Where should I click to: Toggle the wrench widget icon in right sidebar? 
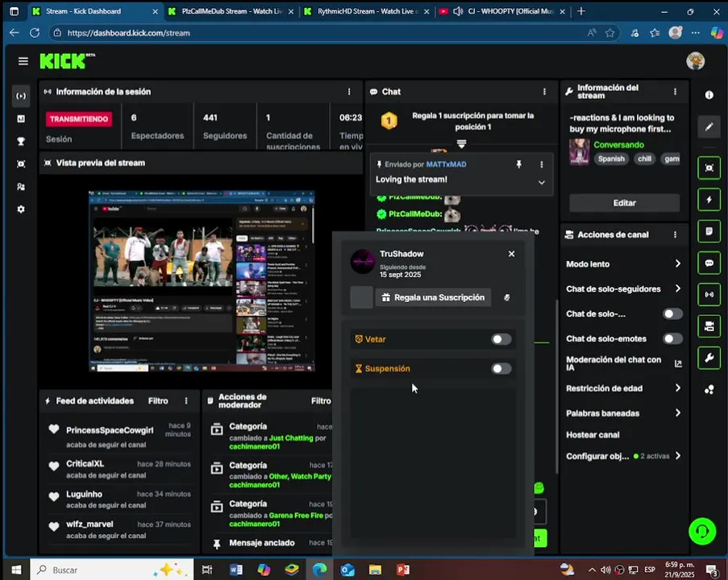(x=709, y=358)
